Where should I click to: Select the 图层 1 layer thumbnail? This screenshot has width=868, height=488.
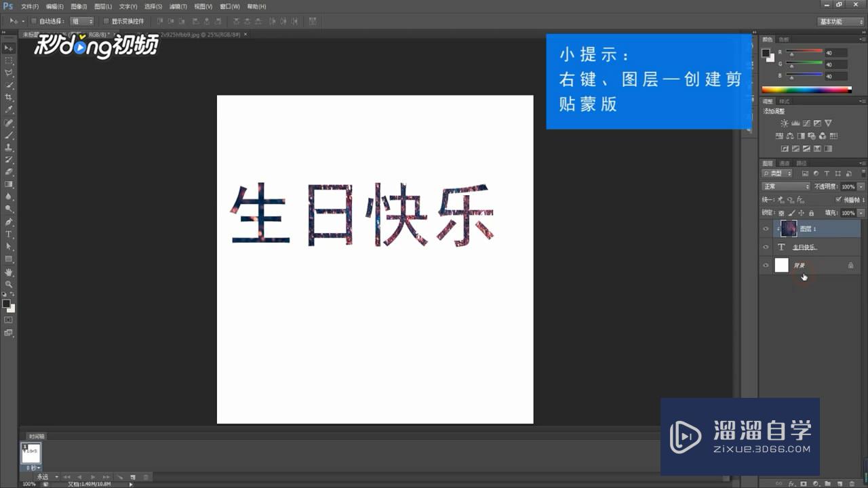click(789, 229)
